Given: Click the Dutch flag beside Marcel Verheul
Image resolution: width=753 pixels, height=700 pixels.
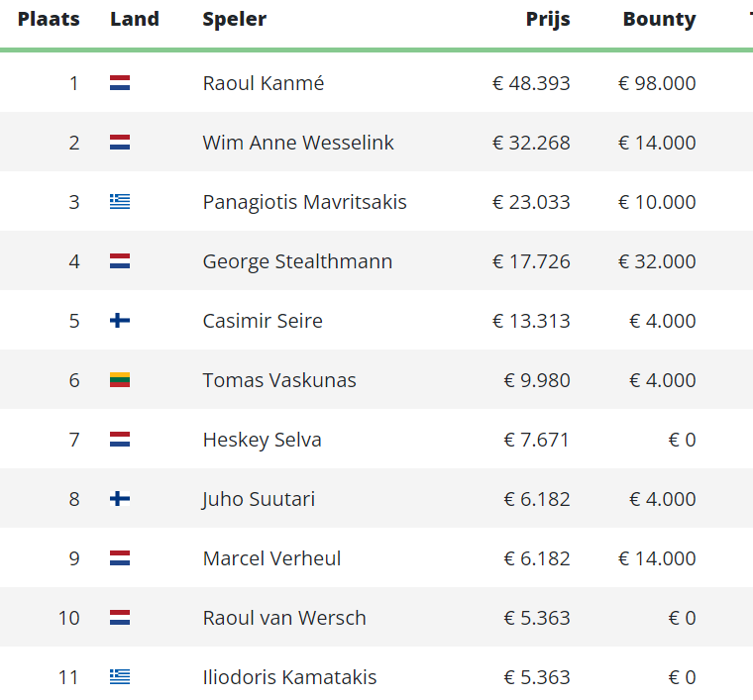Looking at the screenshot, I should [x=120, y=558].
